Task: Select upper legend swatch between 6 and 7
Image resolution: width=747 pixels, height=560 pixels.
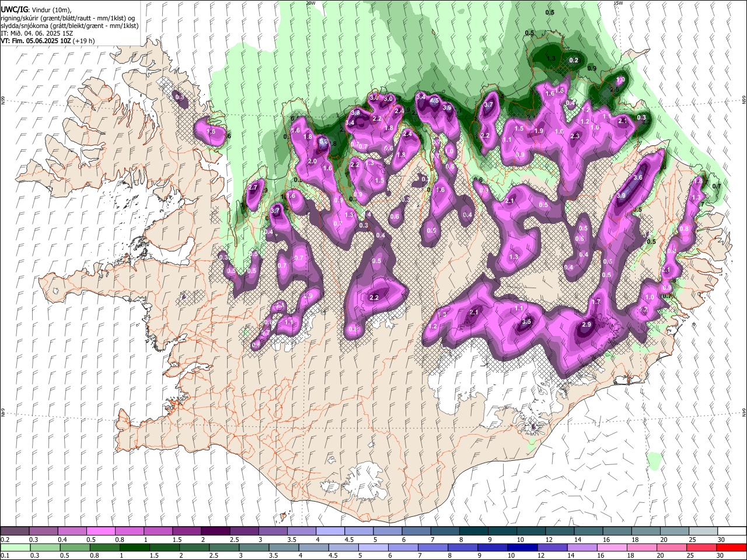Action: tap(416, 531)
